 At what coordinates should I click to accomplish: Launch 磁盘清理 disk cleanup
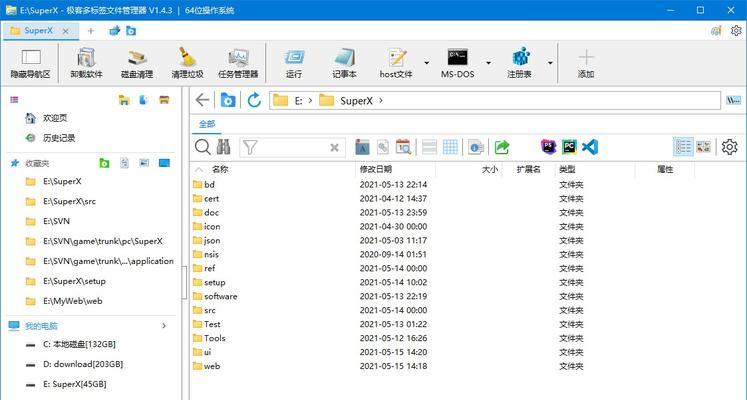(x=137, y=63)
